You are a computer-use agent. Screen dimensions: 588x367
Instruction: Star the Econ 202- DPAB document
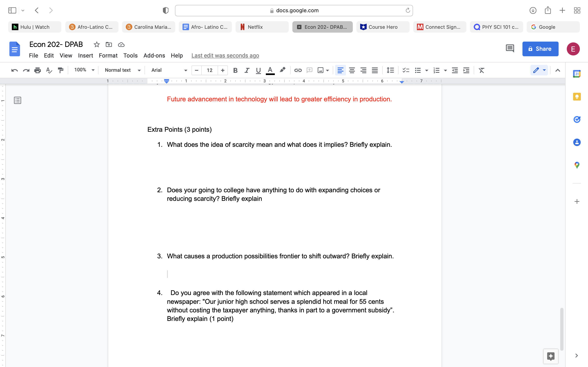[97, 44]
